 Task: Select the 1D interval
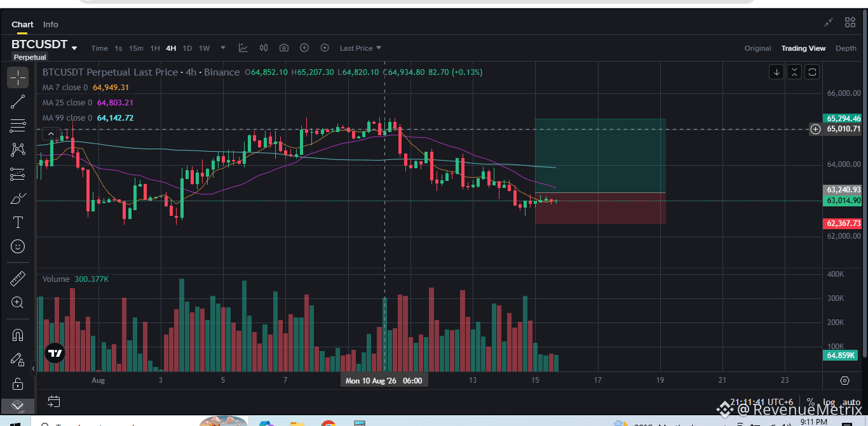point(187,48)
